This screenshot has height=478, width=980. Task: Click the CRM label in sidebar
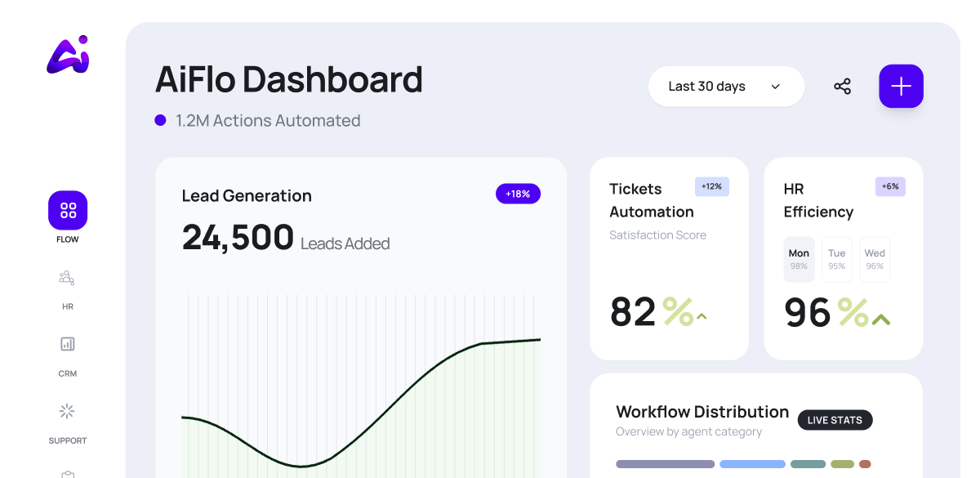click(68, 374)
